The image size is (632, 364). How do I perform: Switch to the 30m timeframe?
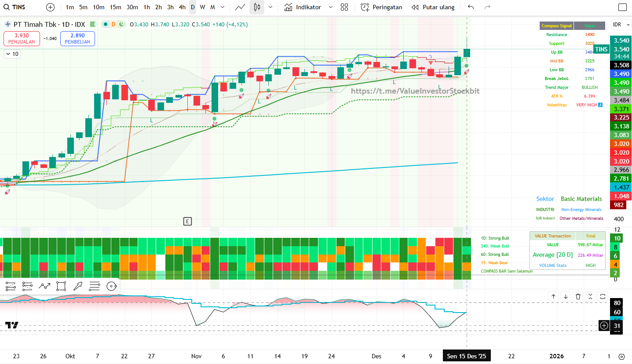pos(132,7)
